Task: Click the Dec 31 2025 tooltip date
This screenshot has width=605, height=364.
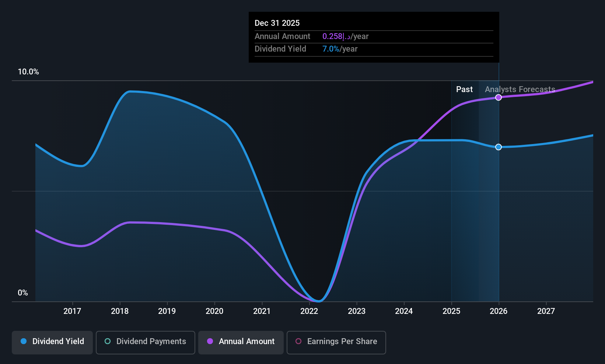Action: click(277, 23)
